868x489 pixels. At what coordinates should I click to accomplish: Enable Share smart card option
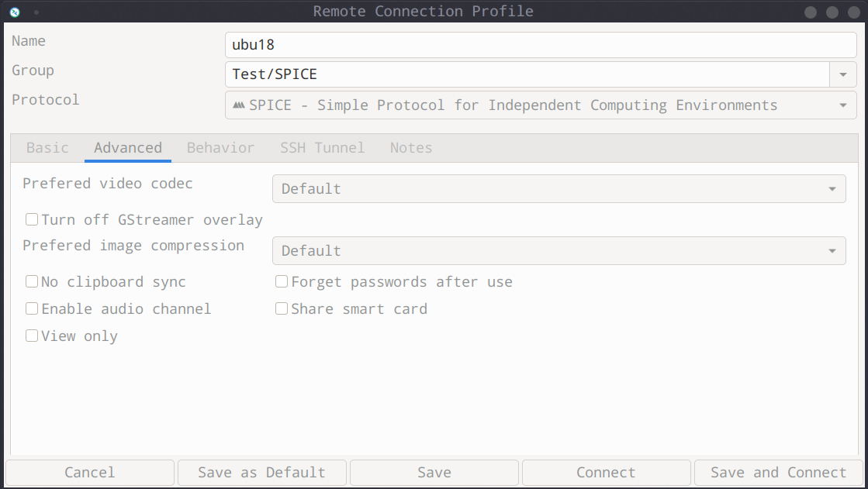pos(282,309)
